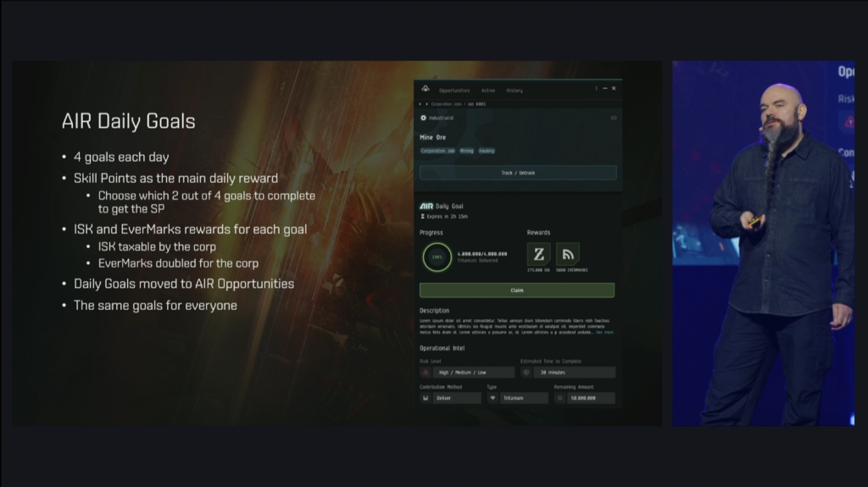Screen dimensions: 868x487
Task: Select the Corporation Job tag
Action: pos(437,151)
